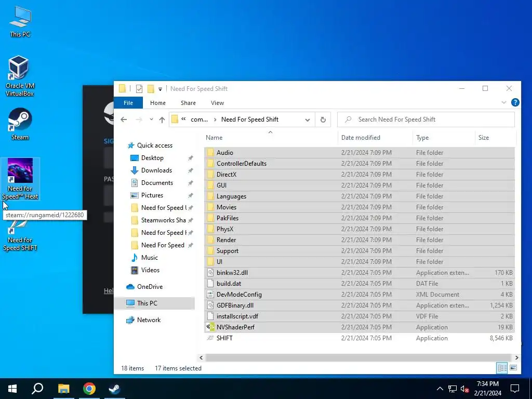Click the horizontal scrollbar in file list
532x399 pixels.
(358, 357)
